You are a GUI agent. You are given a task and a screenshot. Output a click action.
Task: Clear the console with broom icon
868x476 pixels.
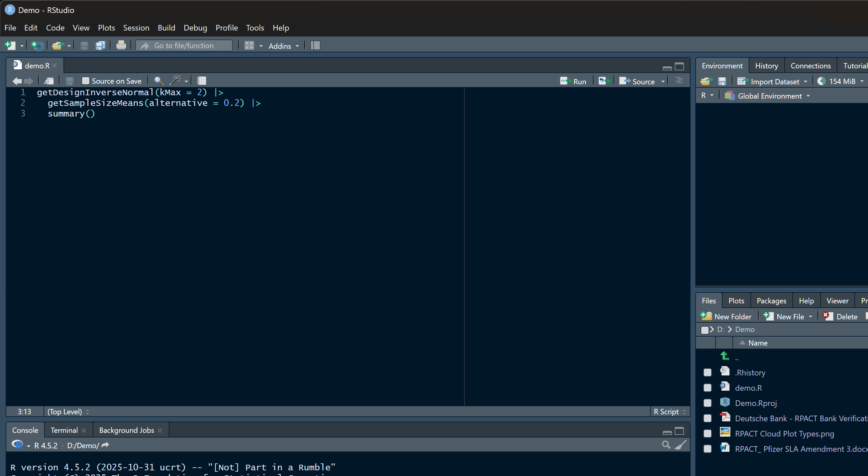[680, 445]
